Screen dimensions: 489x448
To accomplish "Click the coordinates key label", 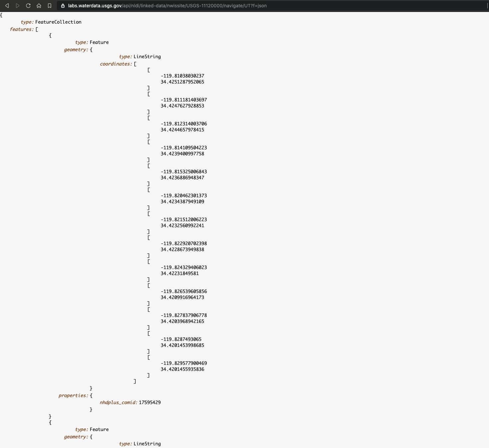I will [116, 64].
